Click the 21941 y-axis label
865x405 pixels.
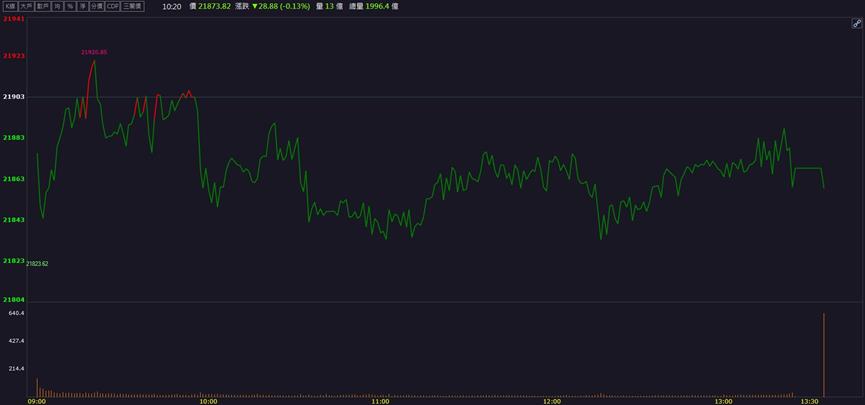pos(12,19)
